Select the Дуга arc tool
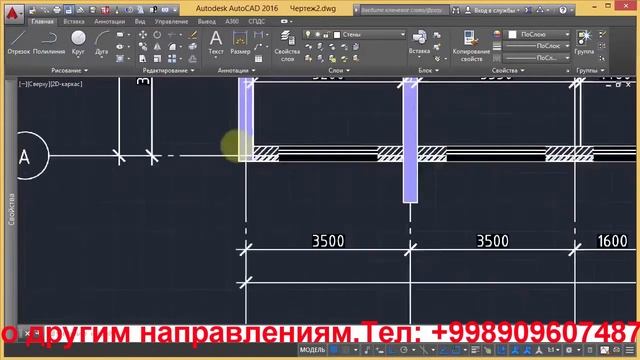The height and width of the screenshot is (360, 640). click(x=102, y=43)
